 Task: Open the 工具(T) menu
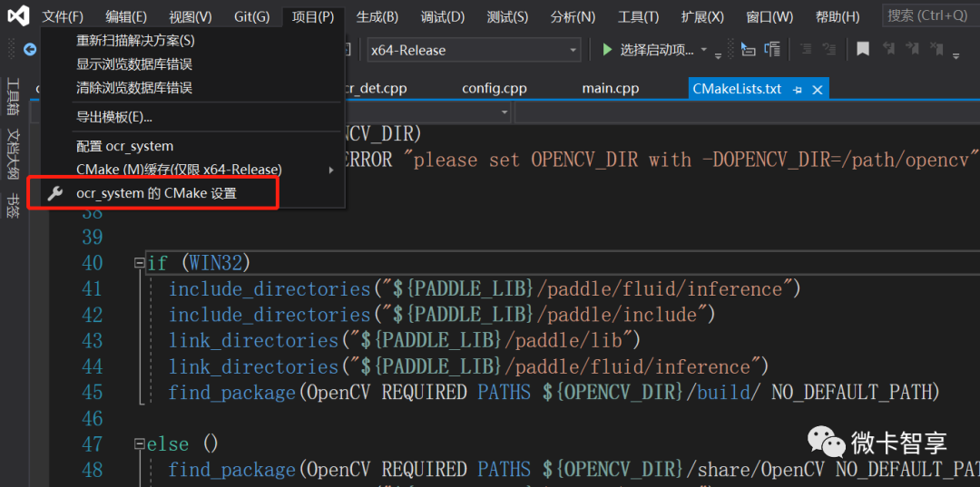[638, 17]
